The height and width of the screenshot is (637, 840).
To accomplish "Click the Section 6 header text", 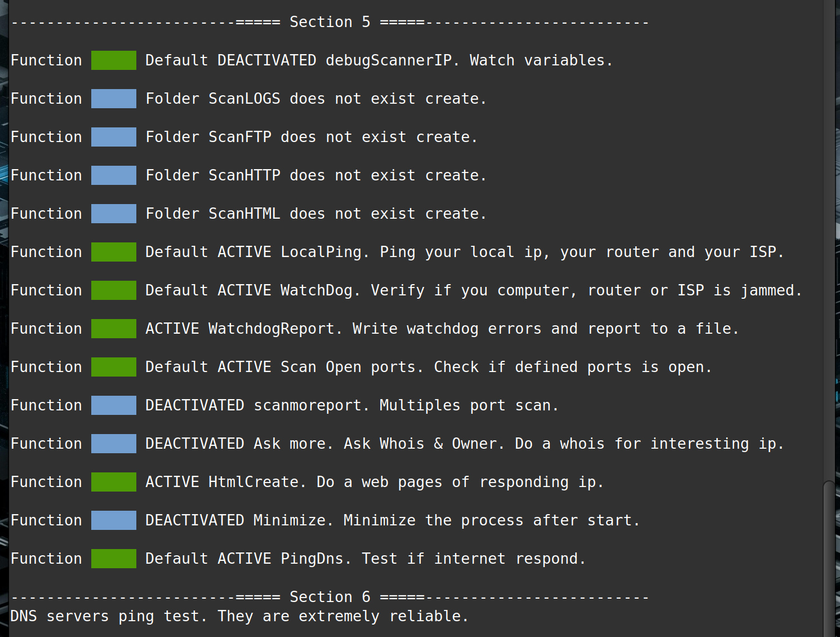I will click(330, 597).
